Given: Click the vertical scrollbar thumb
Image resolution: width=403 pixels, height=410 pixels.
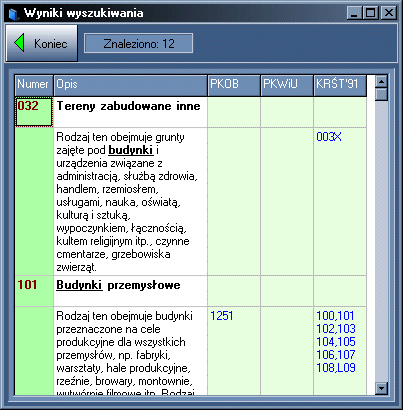Looking at the screenshot, I should (381, 94).
